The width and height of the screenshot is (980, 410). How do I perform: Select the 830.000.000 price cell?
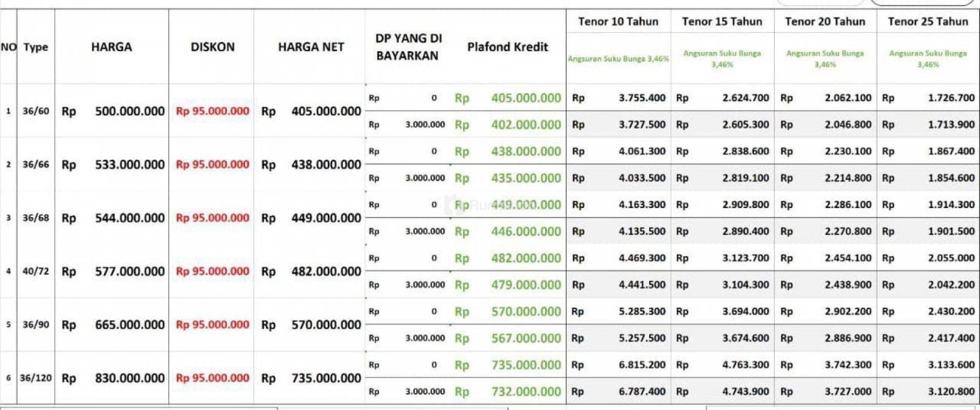pyautogui.click(x=129, y=378)
